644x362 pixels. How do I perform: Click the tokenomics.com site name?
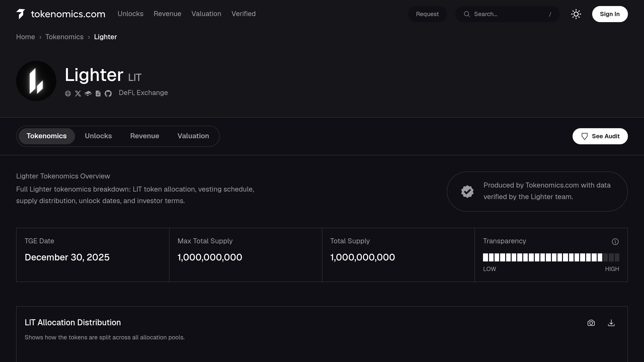click(68, 14)
